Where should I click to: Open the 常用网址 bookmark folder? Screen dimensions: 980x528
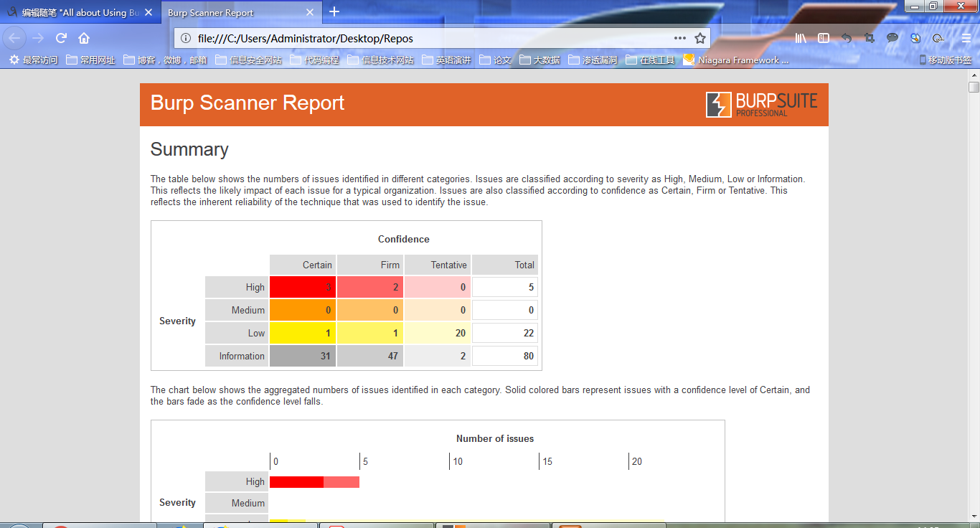90,60
